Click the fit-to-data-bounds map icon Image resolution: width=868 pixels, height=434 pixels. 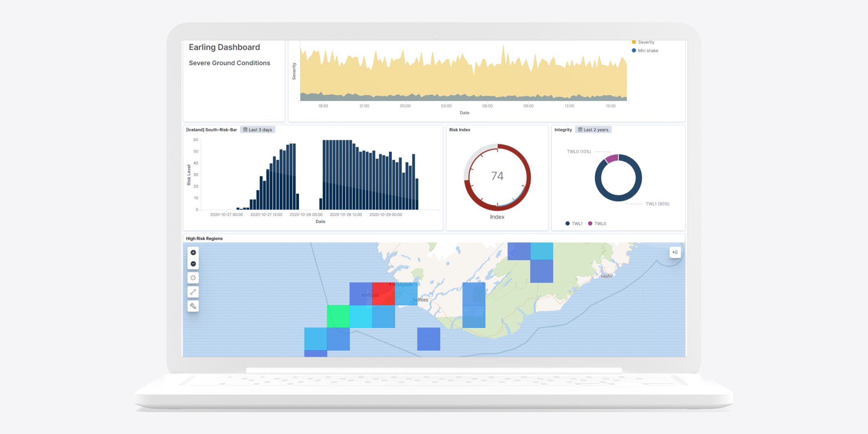(193, 278)
